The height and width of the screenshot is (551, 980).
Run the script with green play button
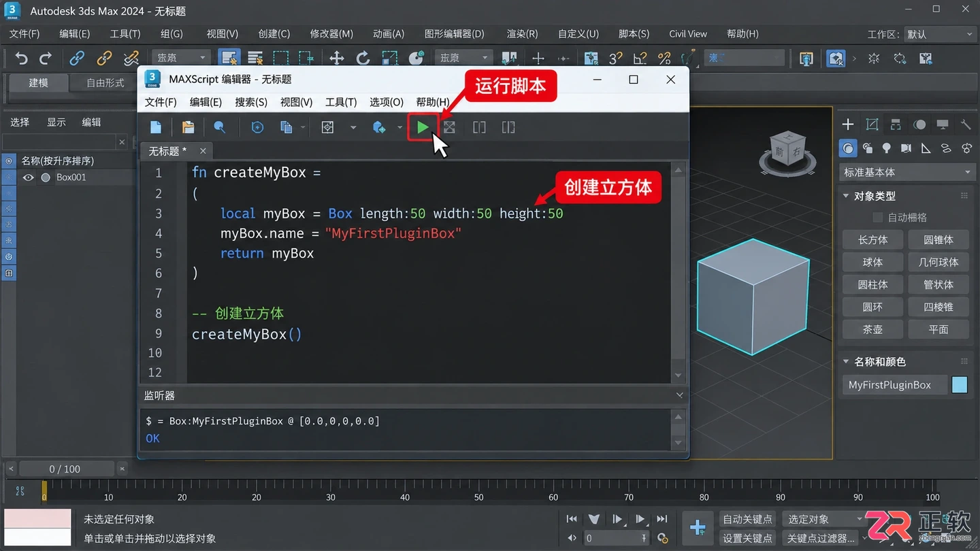tap(423, 127)
